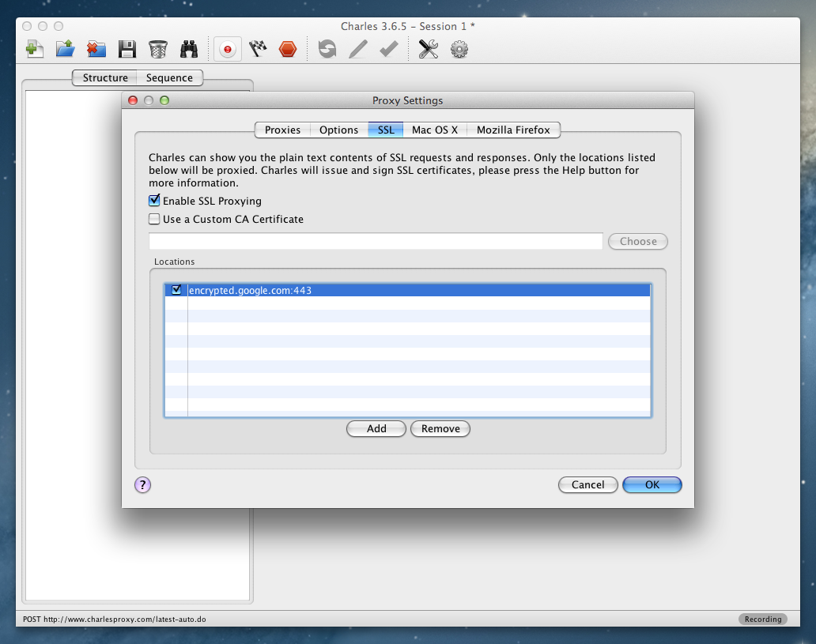Image resolution: width=816 pixels, height=644 pixels.
Task: Open the Mozilla Firefox tab
Action: pyautogui.click(x=513, y=130)
